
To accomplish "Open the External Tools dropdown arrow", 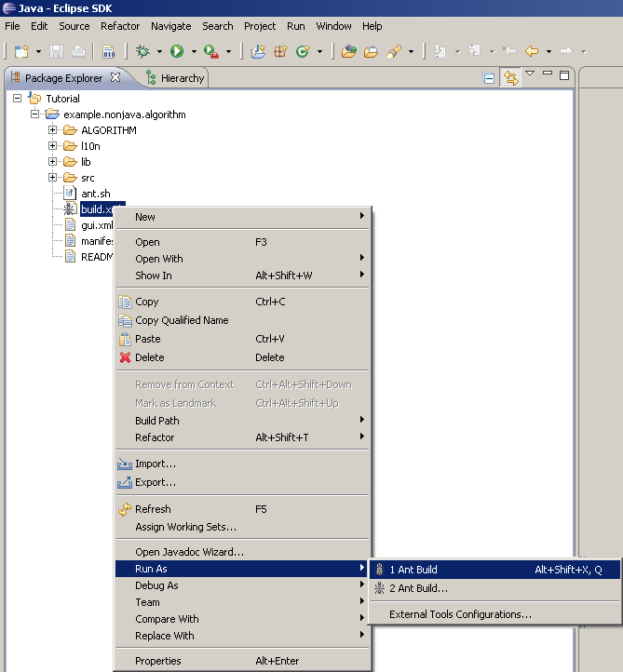I will click(228, 52).
